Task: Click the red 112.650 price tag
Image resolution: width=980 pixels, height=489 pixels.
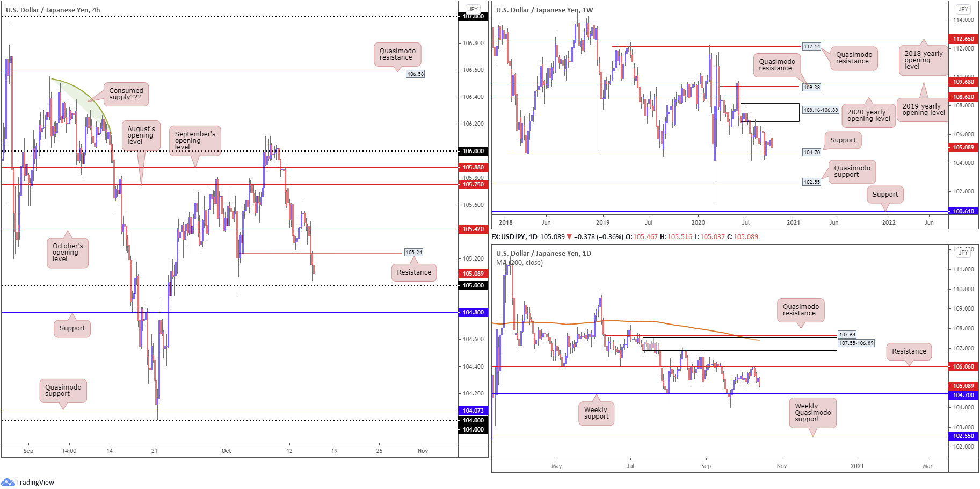Action: pyautogui.click(x=963, y=39)
